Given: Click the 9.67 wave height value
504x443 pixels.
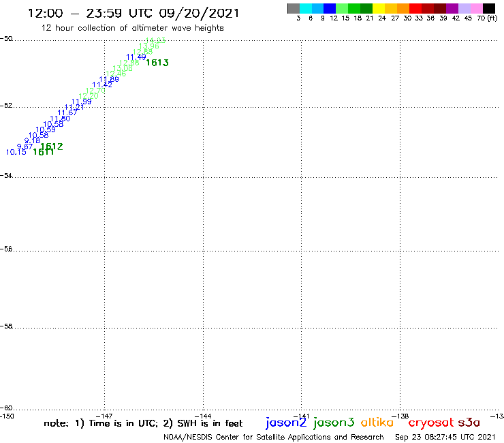Looking at the screenshot, I should (25, 147).
